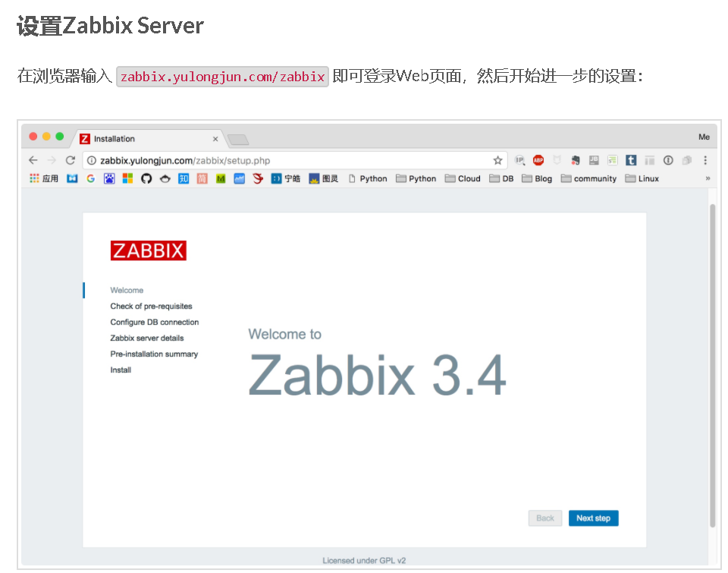The height and width of the screenshot is (573, 728).
Task: Click the site info icon in address bar
Action: point(92,160)
